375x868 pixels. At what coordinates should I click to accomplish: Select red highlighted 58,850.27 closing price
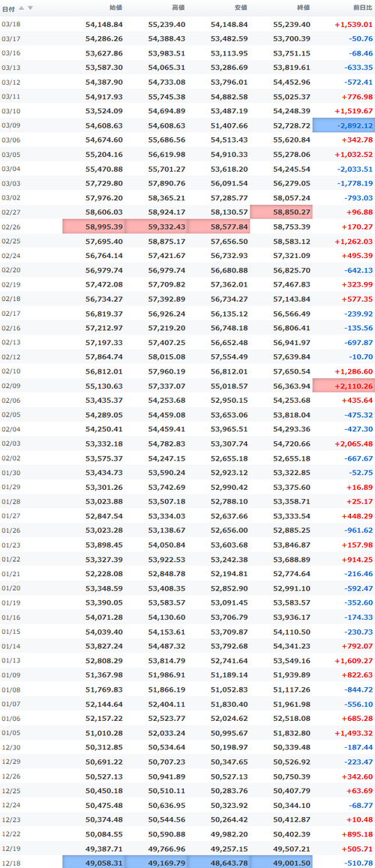tap(281, 212)
